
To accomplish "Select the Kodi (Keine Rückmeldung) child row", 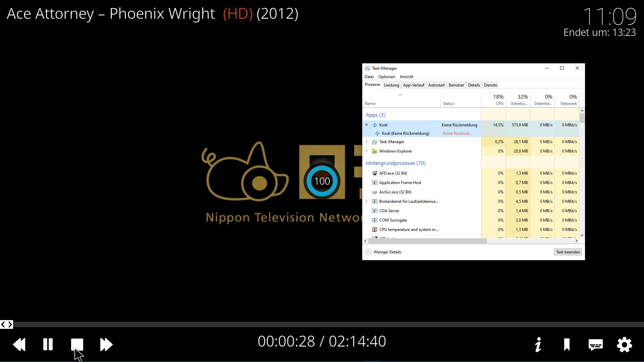I will pos(471,133).
